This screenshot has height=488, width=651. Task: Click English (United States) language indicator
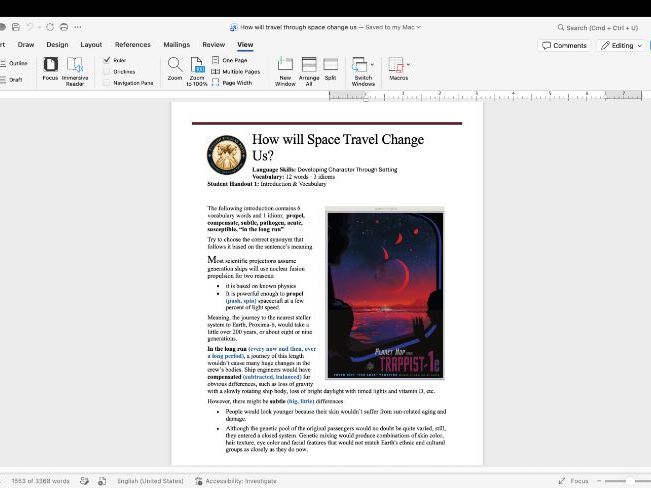pos(150,481)
